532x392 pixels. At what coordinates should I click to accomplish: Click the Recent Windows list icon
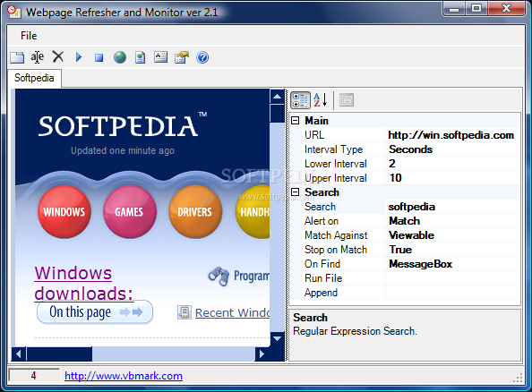click(184, 312)
